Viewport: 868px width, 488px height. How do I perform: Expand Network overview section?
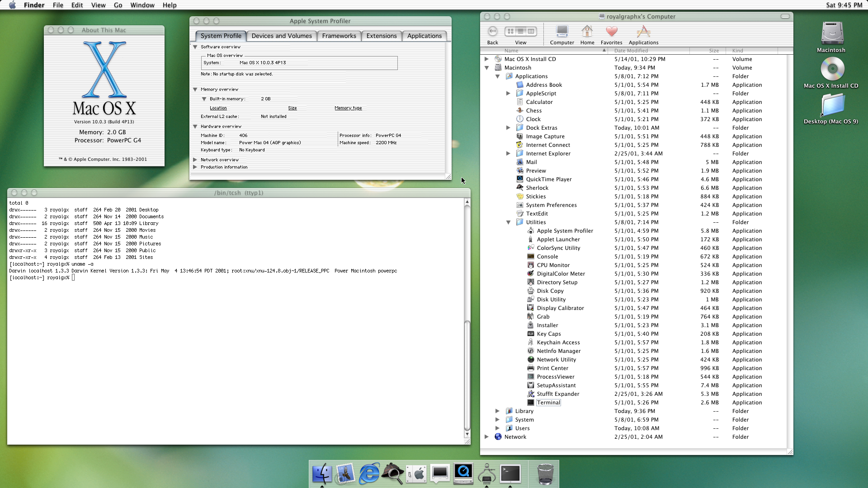195,160
